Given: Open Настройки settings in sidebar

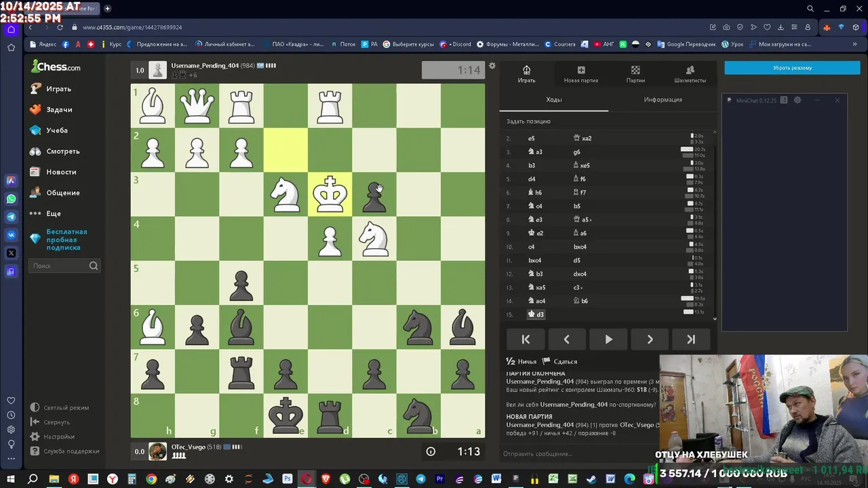Looking at the screenshot, I should (52, 436).
